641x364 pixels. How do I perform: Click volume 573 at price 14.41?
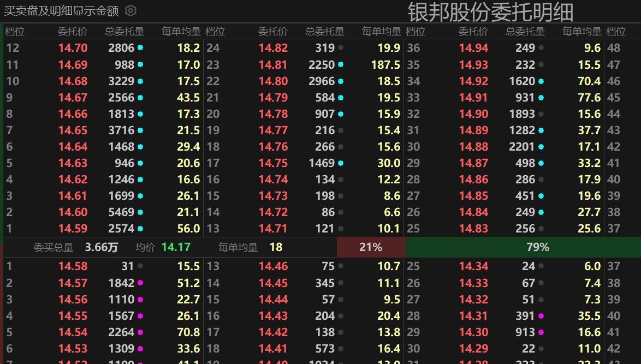pyautogui.click(x=325, y=349)
